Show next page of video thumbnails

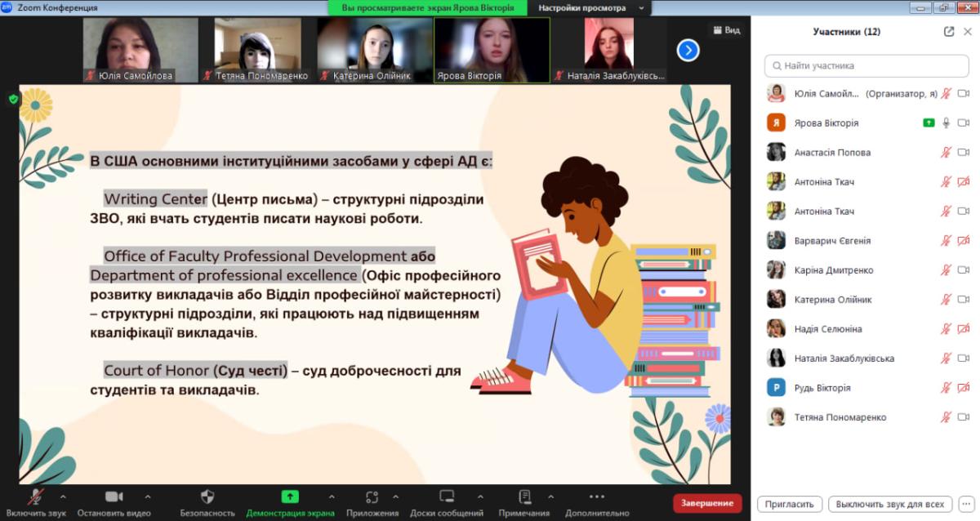click(x=688, y=51)
